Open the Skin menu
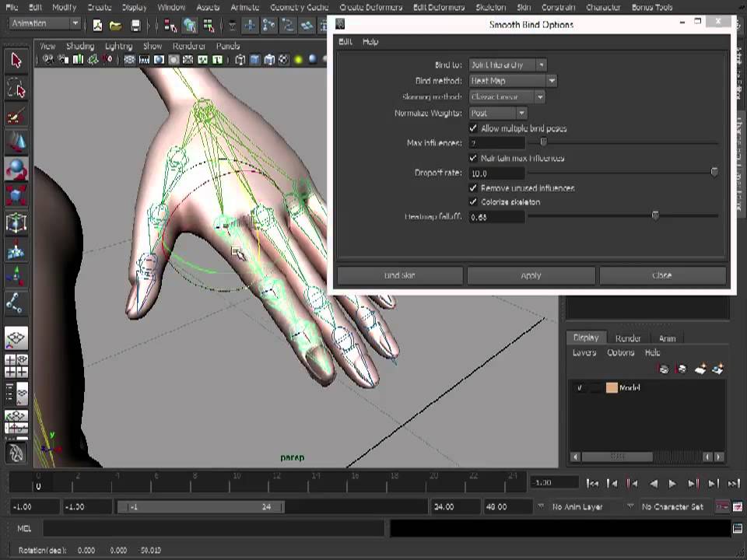The image size is (747, 560). pos(524,7)
